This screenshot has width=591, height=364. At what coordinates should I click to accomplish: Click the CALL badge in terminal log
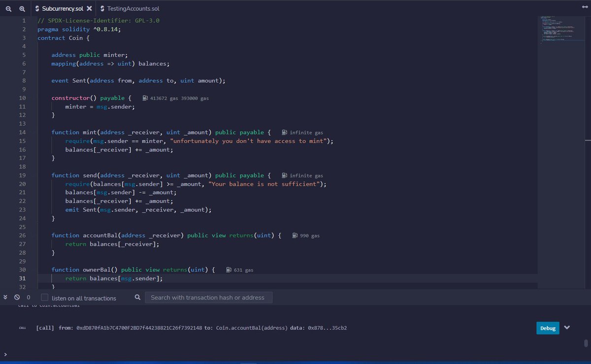point(22,328)
